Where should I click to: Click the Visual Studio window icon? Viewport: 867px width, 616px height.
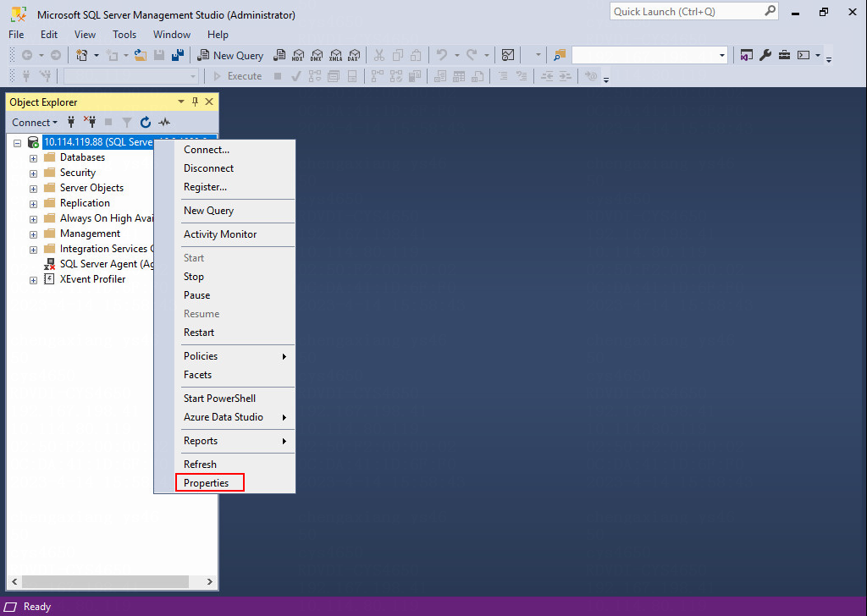[747, 55]
